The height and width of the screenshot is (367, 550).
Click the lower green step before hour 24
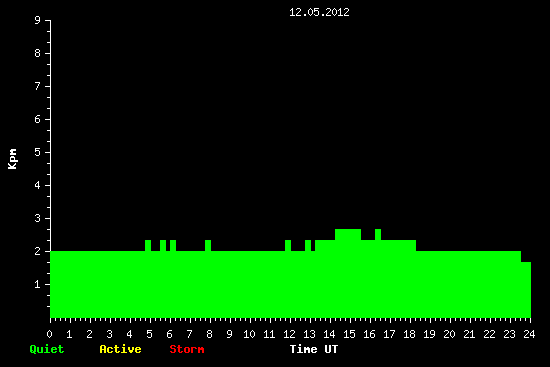526,290
